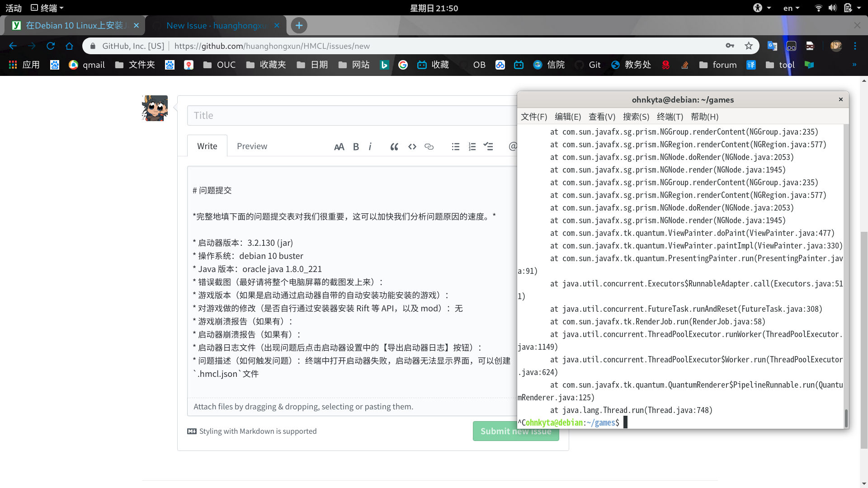The image size is (868, 488).
Task: Insert a task list checklist
Action: 488,146
